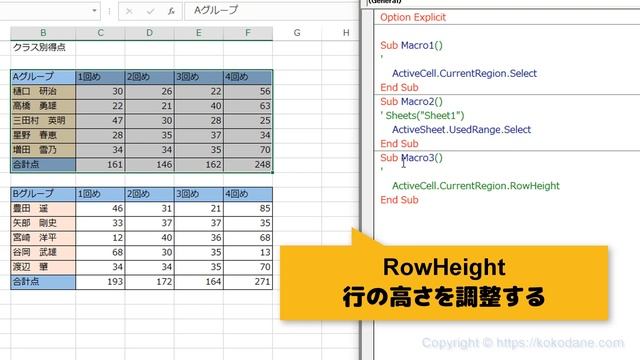The image size is (640, 360).
Task: Select the total value 161
Action: pyautogui.click(x=100, y=164)
